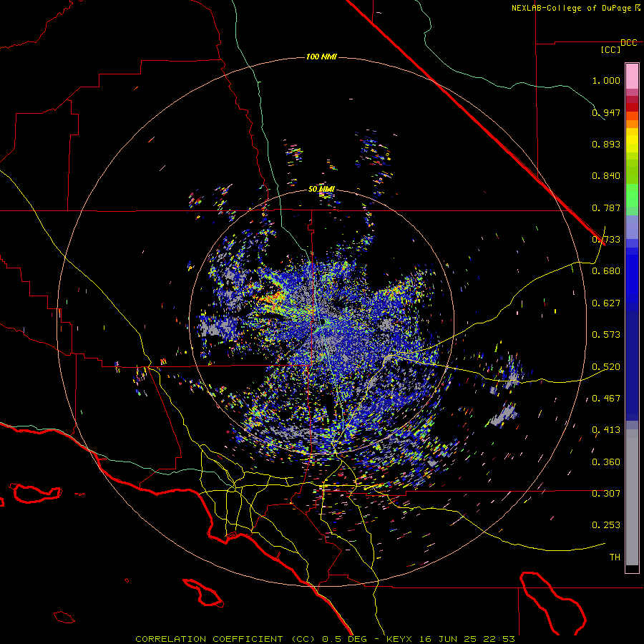Screen dimensions: 644x644
Task: Select the 0.307 scale value
Action: [x=606, y=494]
